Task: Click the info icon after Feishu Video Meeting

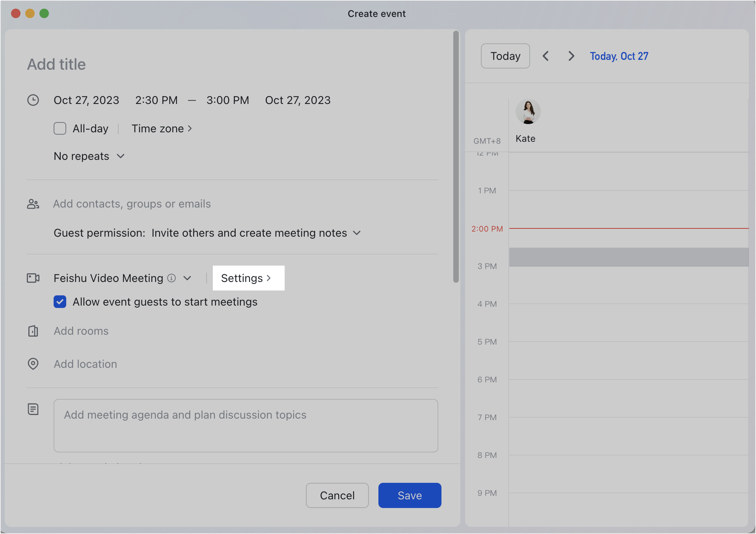Action: tap(171, 278)
